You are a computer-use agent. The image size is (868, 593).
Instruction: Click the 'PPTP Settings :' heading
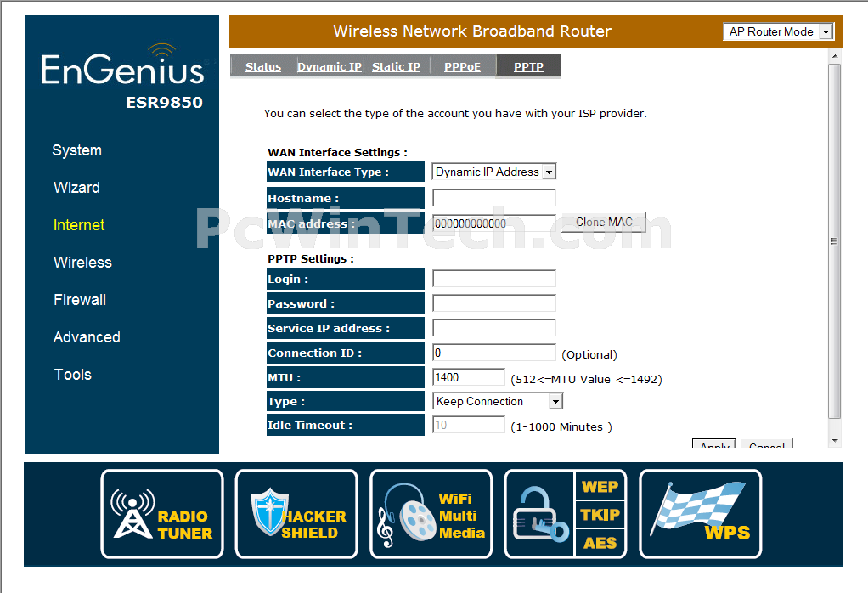click(311, 258)
